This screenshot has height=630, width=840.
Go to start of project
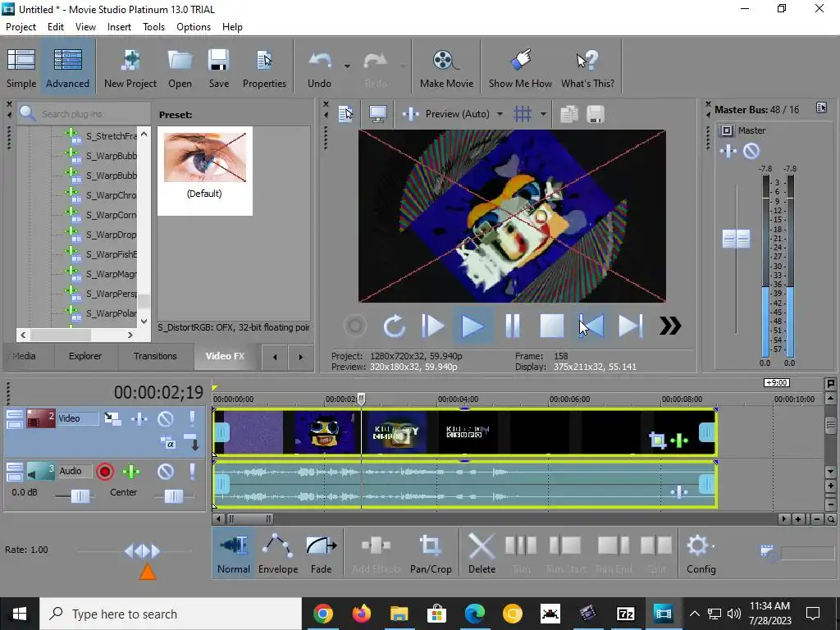tap(591, 326)
